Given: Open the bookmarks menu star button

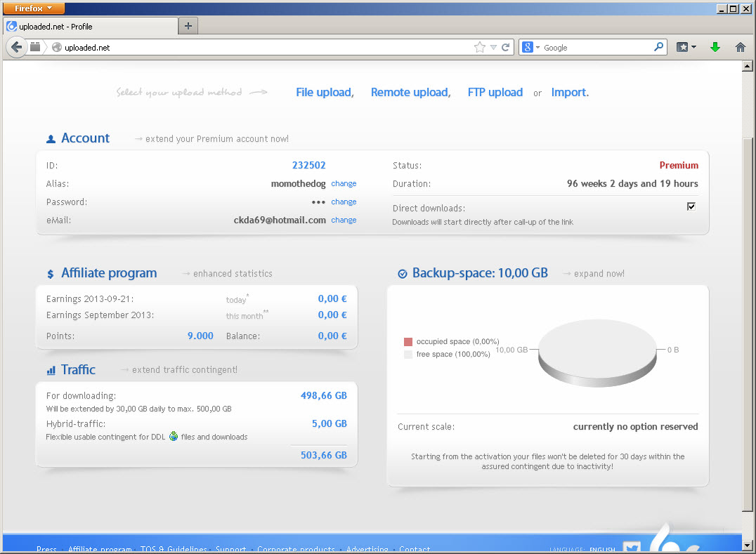Looking at the screenshot, I should click(682, 47).
